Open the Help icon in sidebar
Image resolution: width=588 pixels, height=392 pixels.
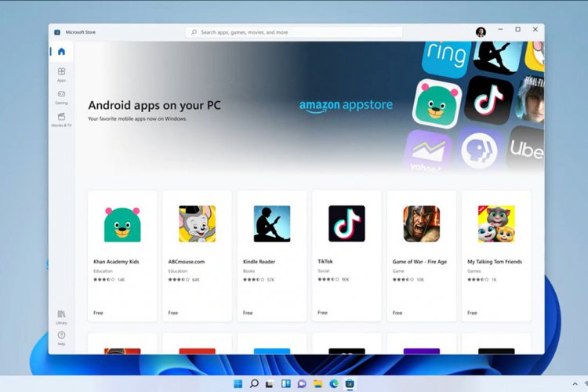tap(61, 337)
